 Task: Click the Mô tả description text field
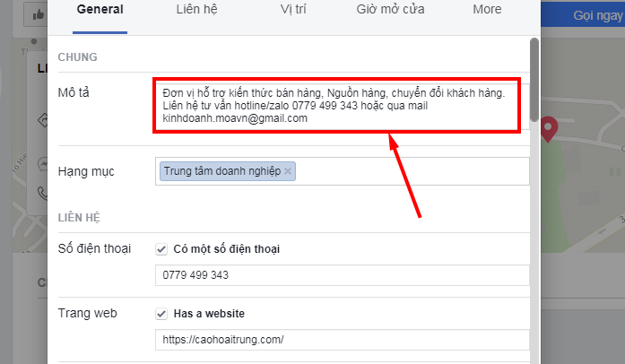pyautogui.click(x=342, y=106)
